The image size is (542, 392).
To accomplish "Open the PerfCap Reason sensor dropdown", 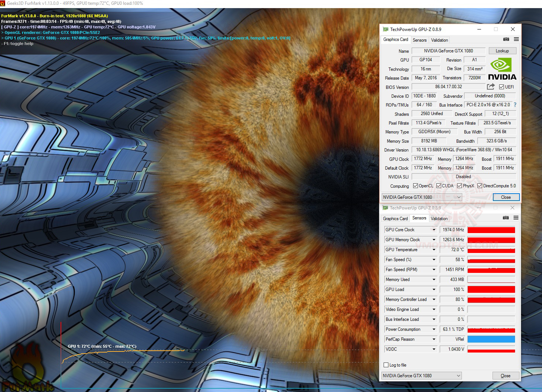I will (x=434, y=339).
